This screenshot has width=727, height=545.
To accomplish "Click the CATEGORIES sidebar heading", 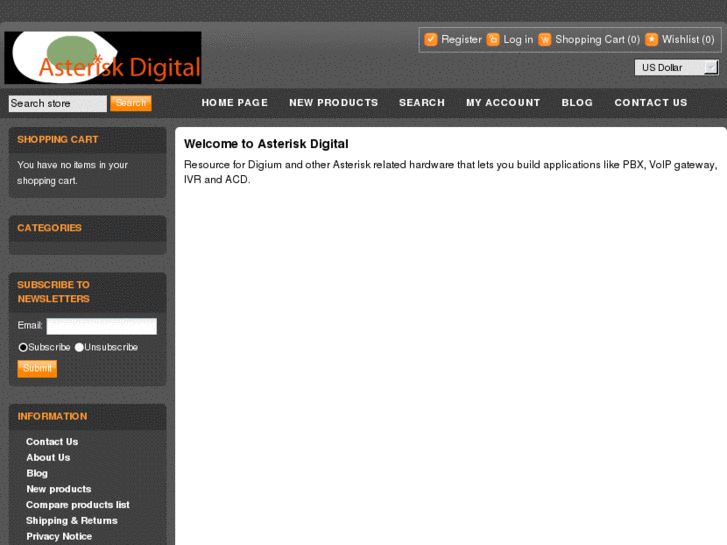I will (x=50, y=228).
